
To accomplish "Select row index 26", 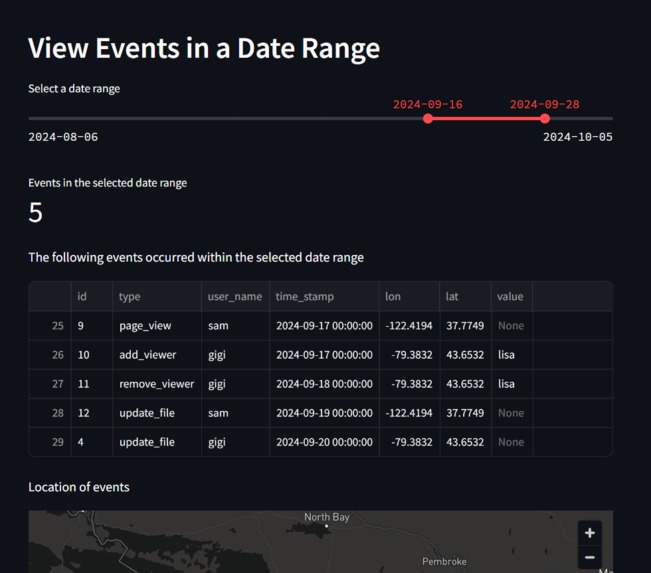I will coord(50,355).
